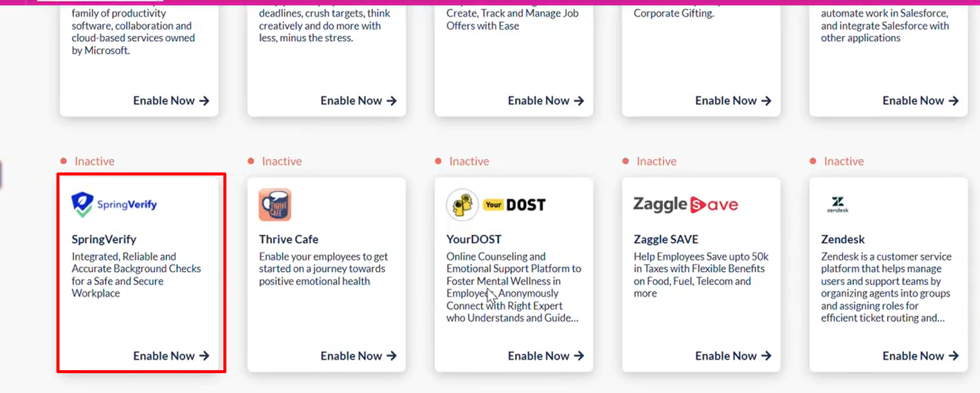Click the YourDOST logo icon
The height and width of the screenshot is (393, 980).
click(462, 205)
